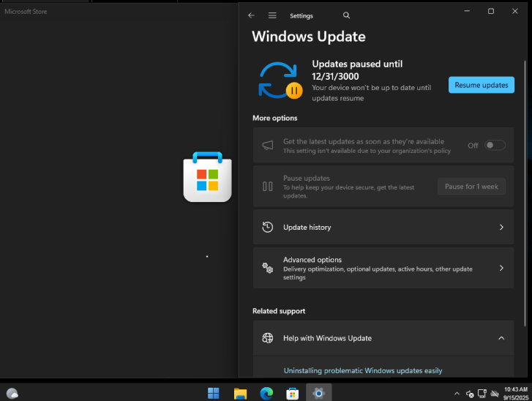Open the Settings hamburger navigation menu
The width and height of the screenshot is (532, 401).
click(272, 15)
